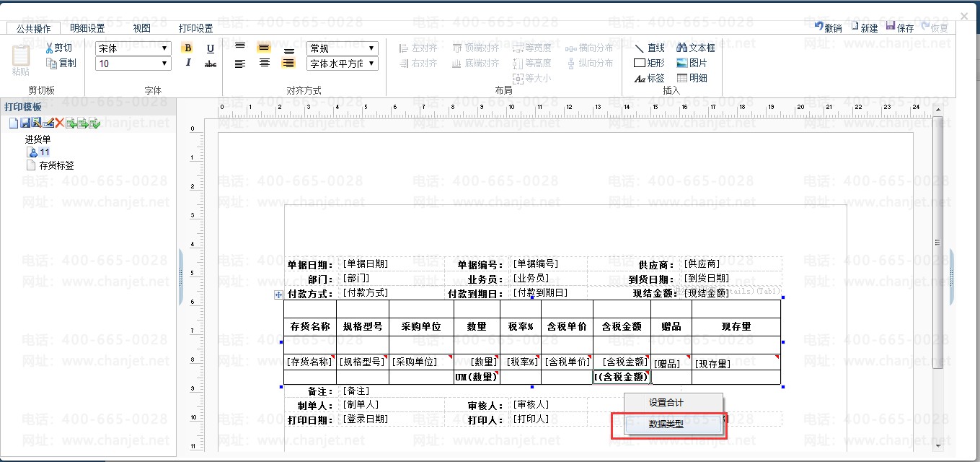980x462 pixels.
Task: Click the 撤销 undo button
Action: [828, 27]
